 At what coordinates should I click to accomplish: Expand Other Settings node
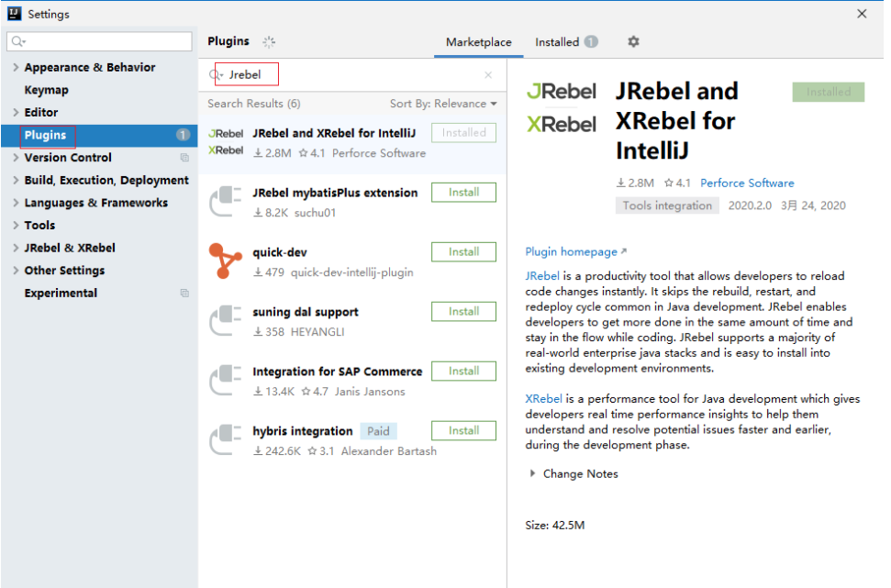tap(16, 271)
